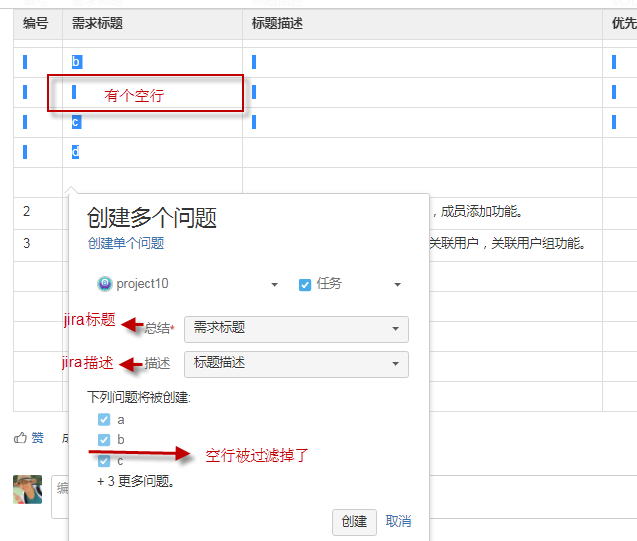Click the '+ 3 更多问题' text
Viewport: 637px width, 541px height.
click(x=136, y=481)
